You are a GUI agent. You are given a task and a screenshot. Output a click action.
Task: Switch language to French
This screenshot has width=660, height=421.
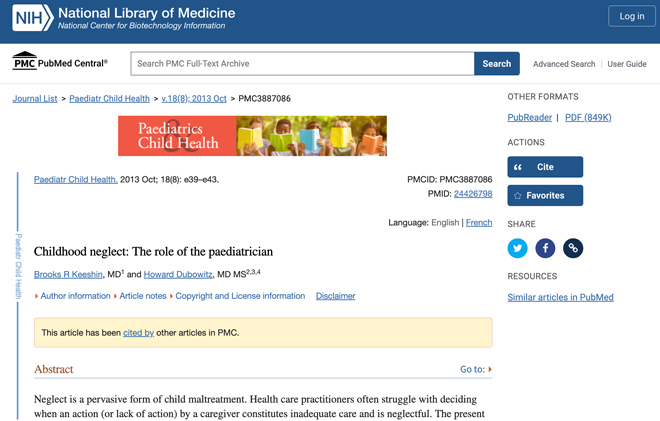click(x=479, y=222)
